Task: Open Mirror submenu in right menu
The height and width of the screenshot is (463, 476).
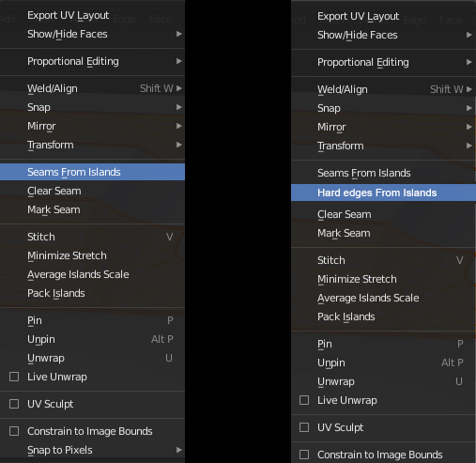Action: 383,127
